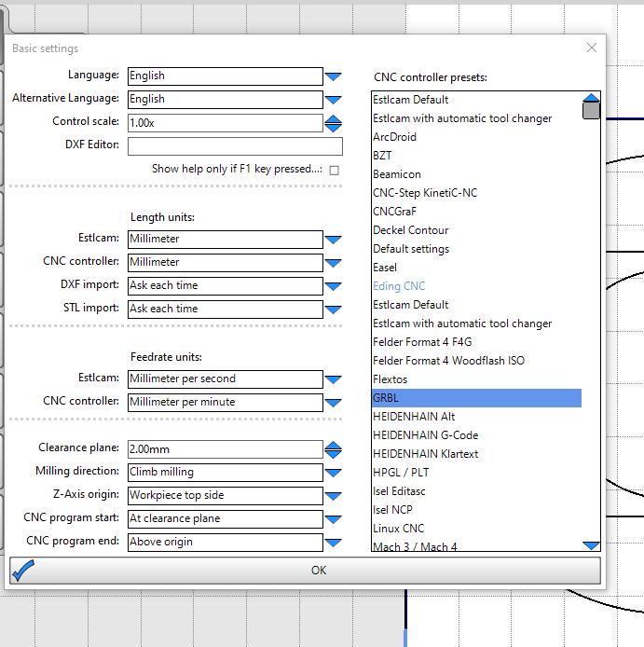Adjust the Control scale stepper arrows
644x647 pixels.
(333, 123)
